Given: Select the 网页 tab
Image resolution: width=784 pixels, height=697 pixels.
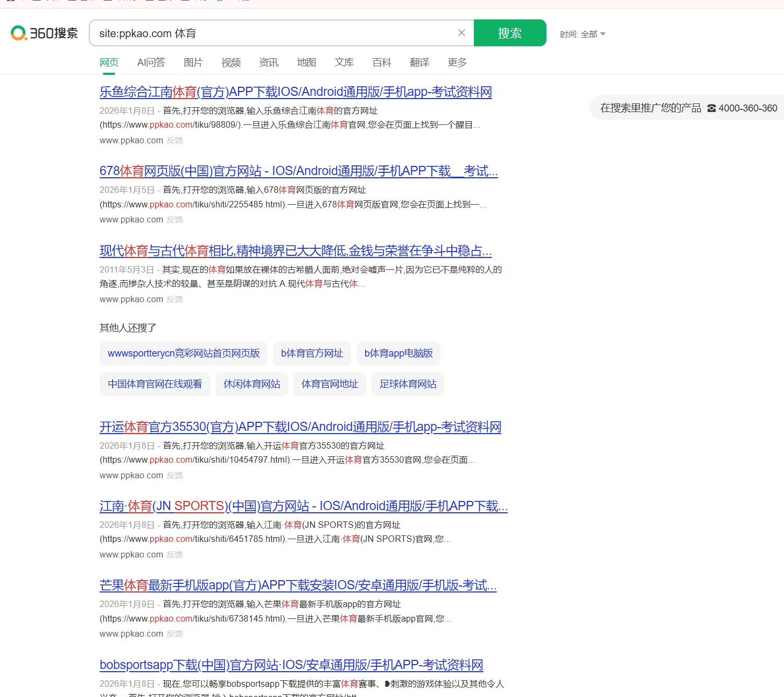Looking at the screenshot, I should coord(109,62).
